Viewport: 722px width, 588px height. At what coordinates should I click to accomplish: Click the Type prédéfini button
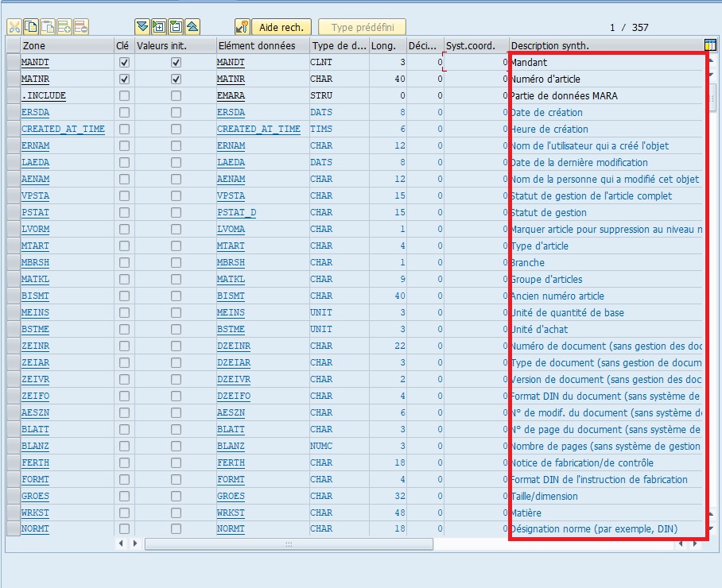362,27
